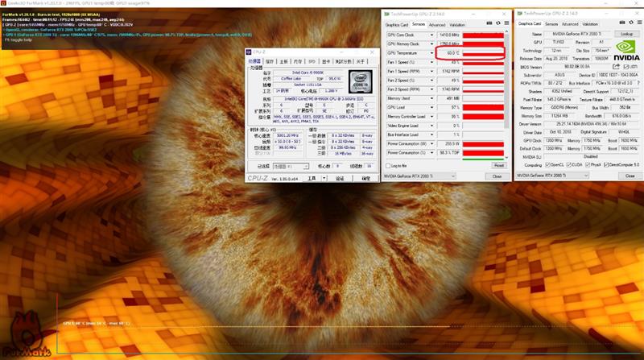Toggle PhysX computing checkbox
This screenshot has height=360, width=644.
[588, 165]
